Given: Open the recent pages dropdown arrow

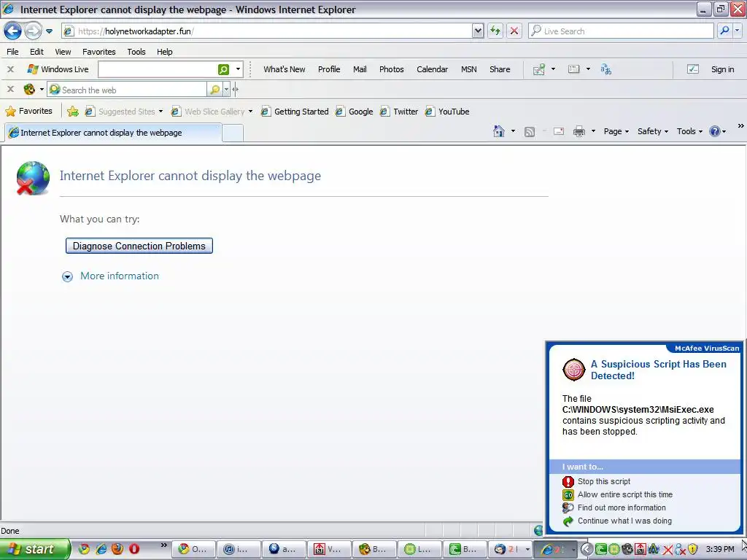Looking at the screenshot, I should pos(49,31).
